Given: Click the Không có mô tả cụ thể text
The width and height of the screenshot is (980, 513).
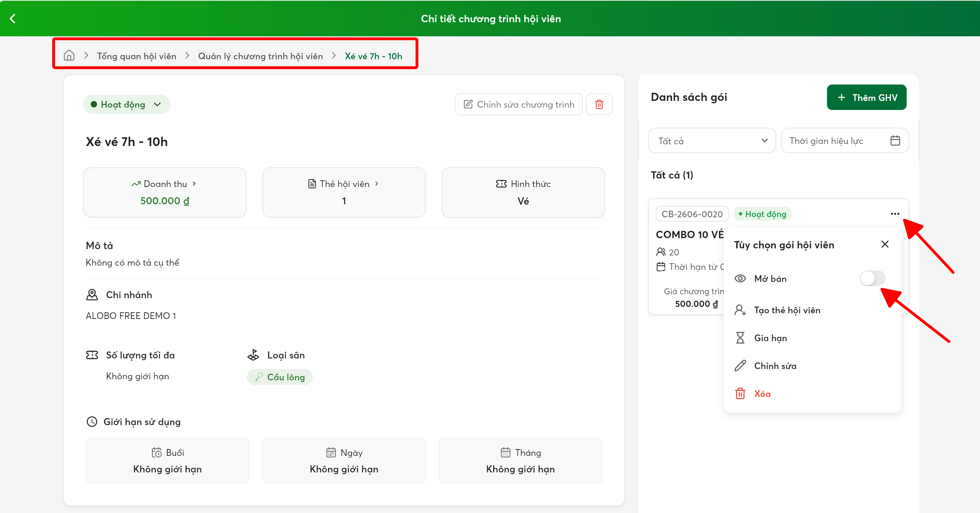Looking at the screenshot, I should 132,262.
